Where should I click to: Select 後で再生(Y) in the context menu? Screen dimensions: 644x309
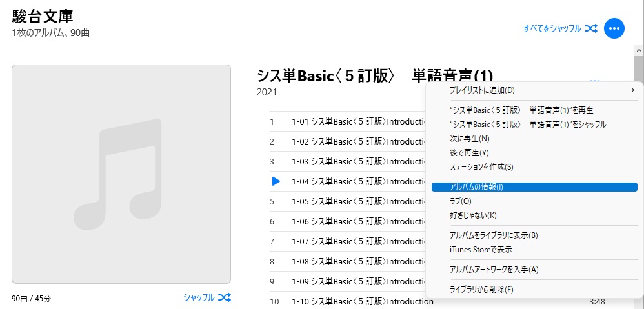point(535,153)
